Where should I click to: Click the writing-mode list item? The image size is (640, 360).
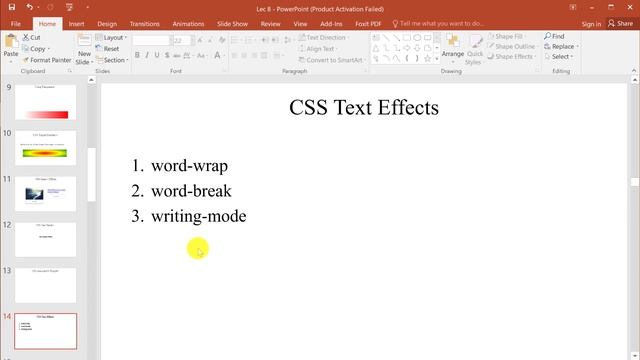[199, 216]
